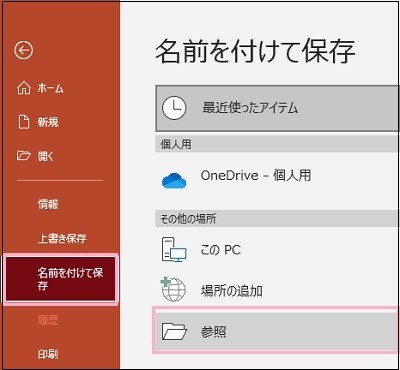Click the blue OneDrive cloud icon

174,180
